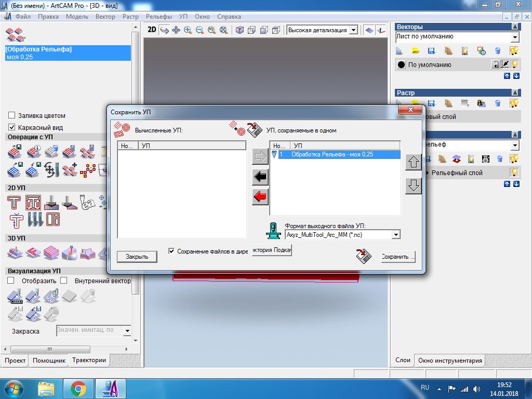The height and width of the screenshot is (399, 532).
Task: Open the relief dropdown in the right panel
Action: [x=515, y=145]
